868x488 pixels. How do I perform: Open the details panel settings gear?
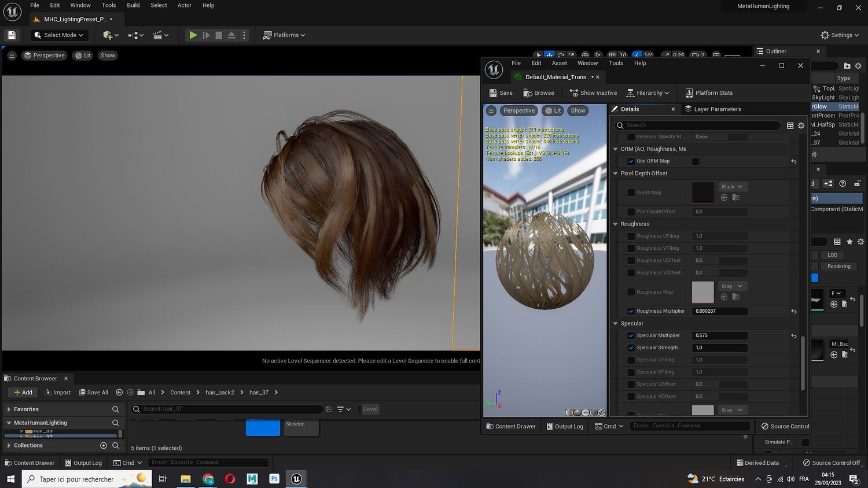click(x=801, y=125)
